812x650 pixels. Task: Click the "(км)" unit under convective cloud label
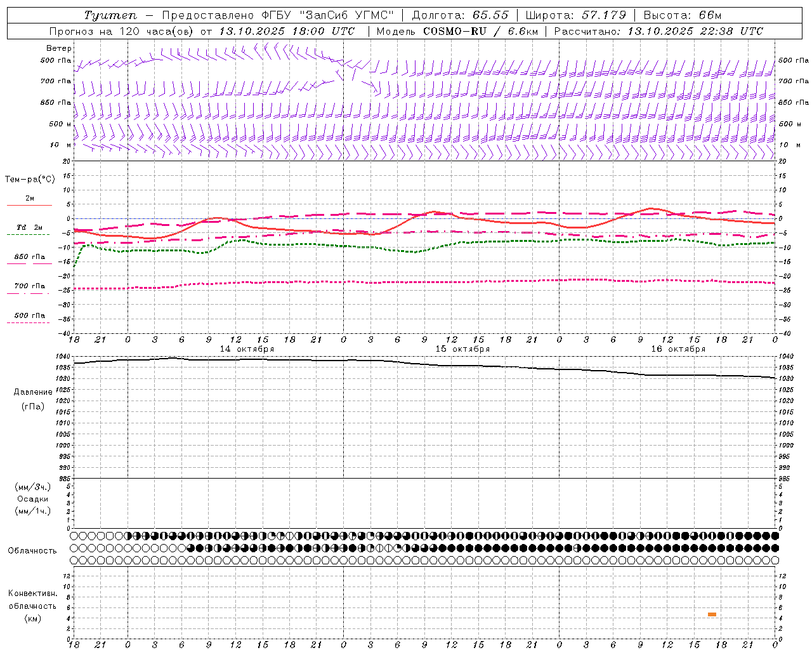click(33, 618)
